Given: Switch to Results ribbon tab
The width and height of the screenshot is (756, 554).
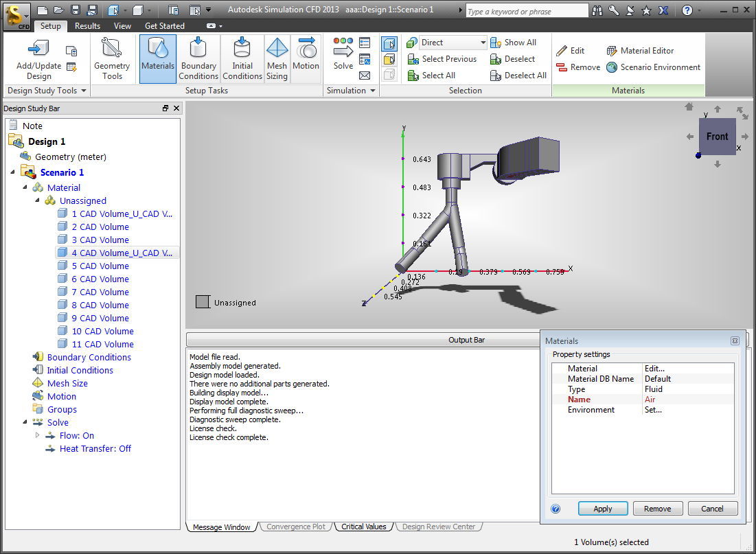Looking at the screenshot, I should click(x=87, y=26).
